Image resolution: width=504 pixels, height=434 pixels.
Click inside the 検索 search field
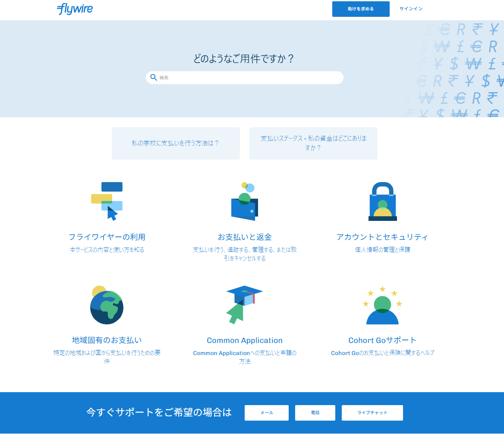coord(245,78)
